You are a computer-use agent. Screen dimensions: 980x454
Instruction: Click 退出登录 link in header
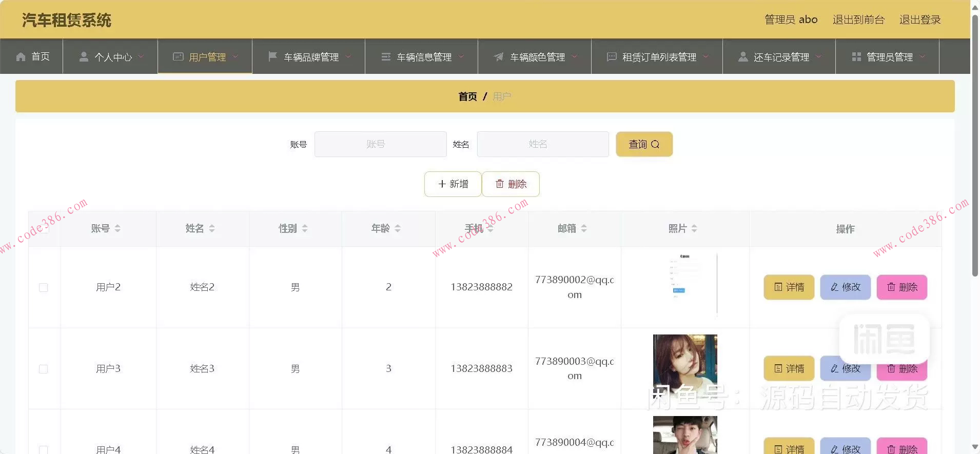(920, 19)
